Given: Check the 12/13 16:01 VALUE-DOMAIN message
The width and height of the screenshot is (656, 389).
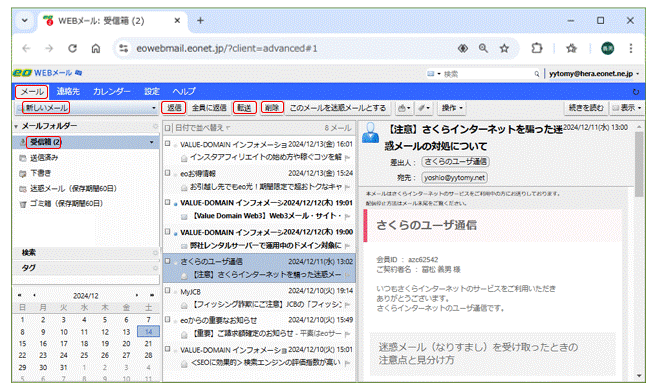Looking at the screenshot, I should click(168, 143).
